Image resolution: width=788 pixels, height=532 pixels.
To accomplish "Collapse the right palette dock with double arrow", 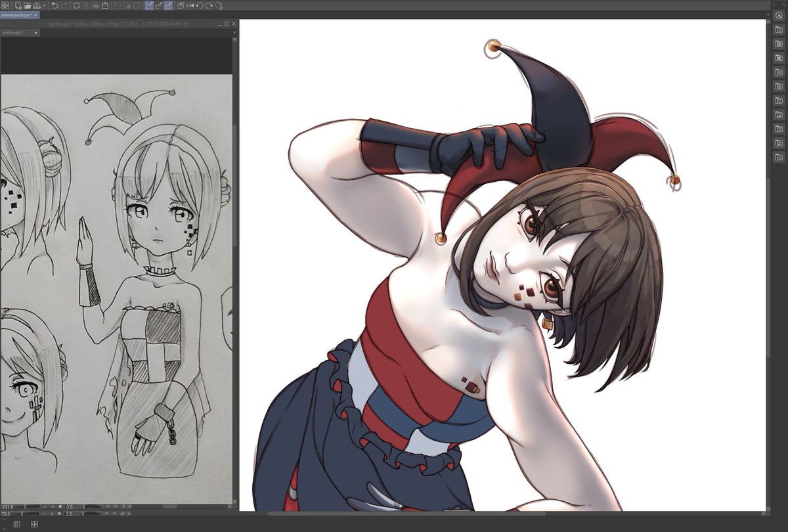I will (x=784, y=4).
